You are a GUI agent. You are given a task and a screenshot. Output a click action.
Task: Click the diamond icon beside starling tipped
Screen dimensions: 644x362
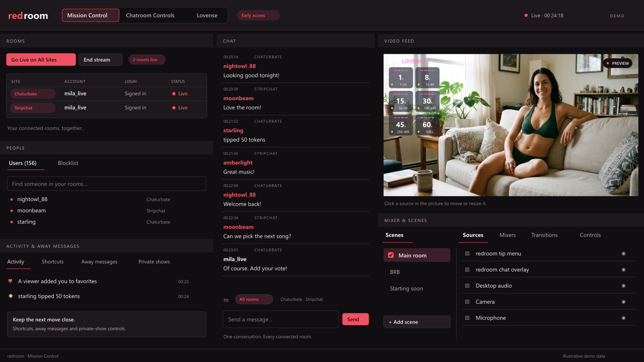click(10, 296)
